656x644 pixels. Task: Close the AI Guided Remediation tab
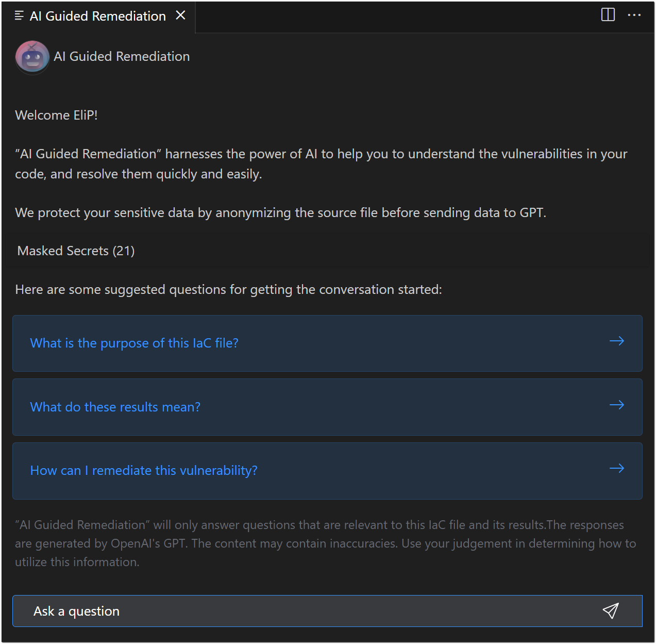click(x=180, y=15)
